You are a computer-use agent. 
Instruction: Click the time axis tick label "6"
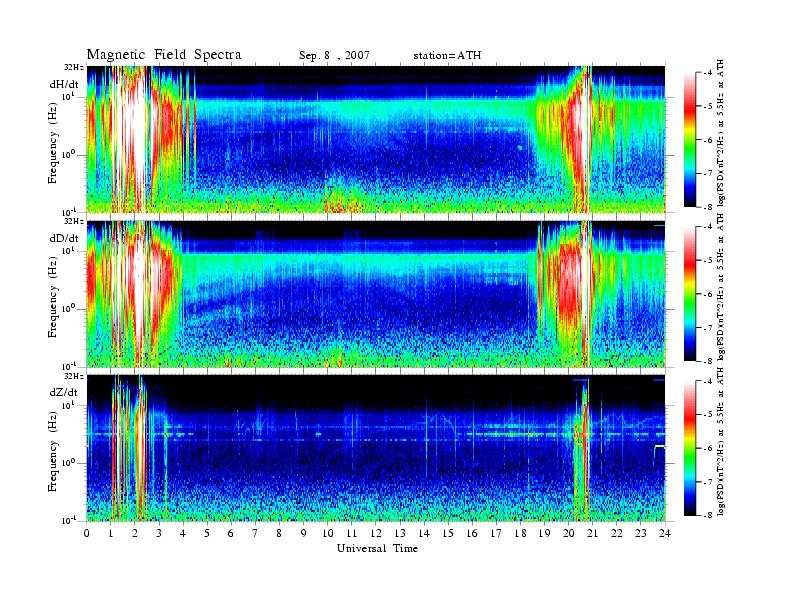(x=231, y=533)
